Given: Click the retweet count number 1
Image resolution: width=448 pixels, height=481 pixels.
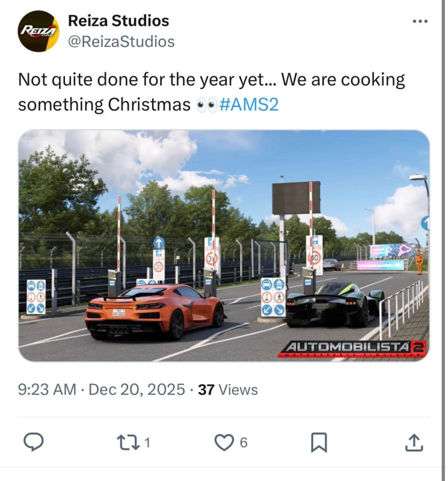Looking at the screenshot, I should pos(147,443).
